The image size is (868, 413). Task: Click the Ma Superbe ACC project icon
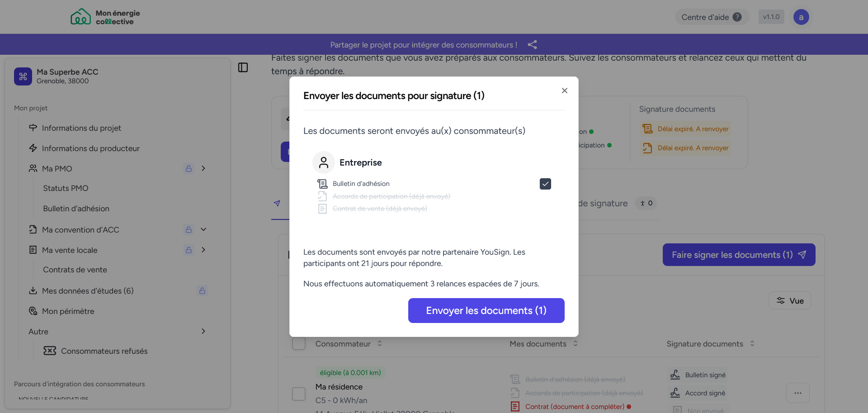tap(23, 76)
